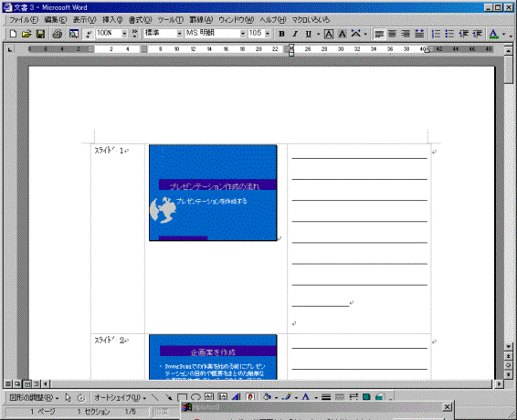Expand the zoom 100% dropdown

[x=124, y=33]
